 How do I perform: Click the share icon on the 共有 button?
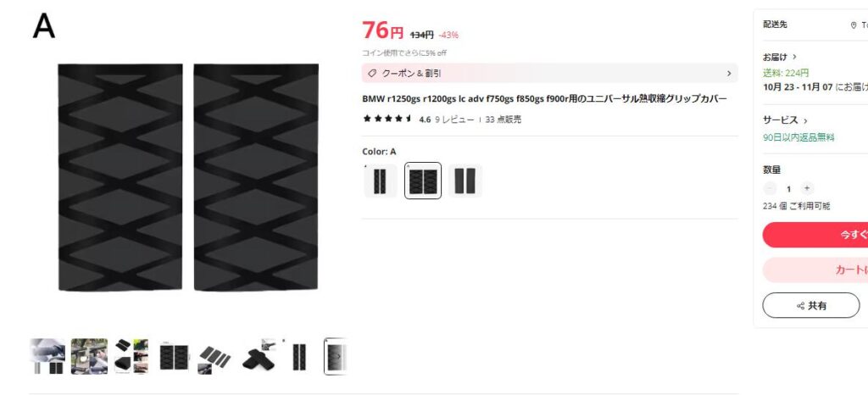[x=800, y=306]
